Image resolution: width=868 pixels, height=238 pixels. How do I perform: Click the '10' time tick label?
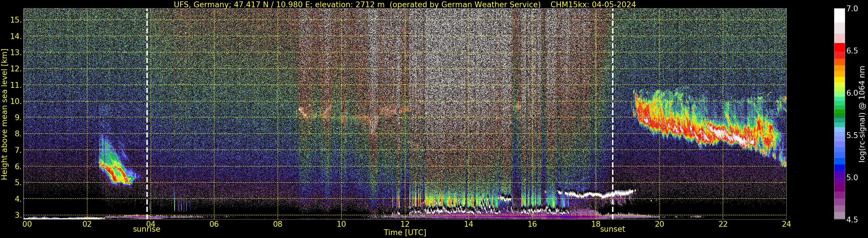pyautogui.click(x=341, y=224)
